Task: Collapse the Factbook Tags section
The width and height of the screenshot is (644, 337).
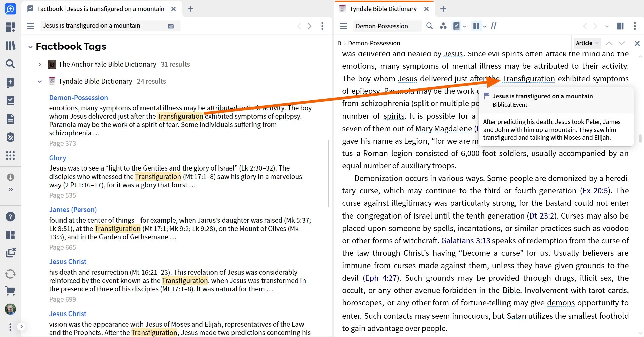Action: click(x=30, y=47)
